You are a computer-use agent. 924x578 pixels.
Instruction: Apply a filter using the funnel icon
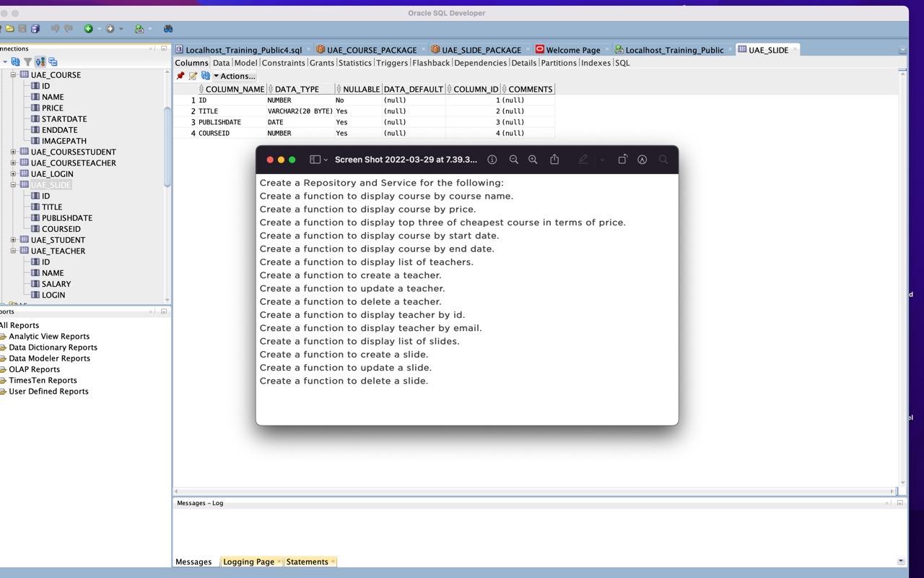[28, 61]
